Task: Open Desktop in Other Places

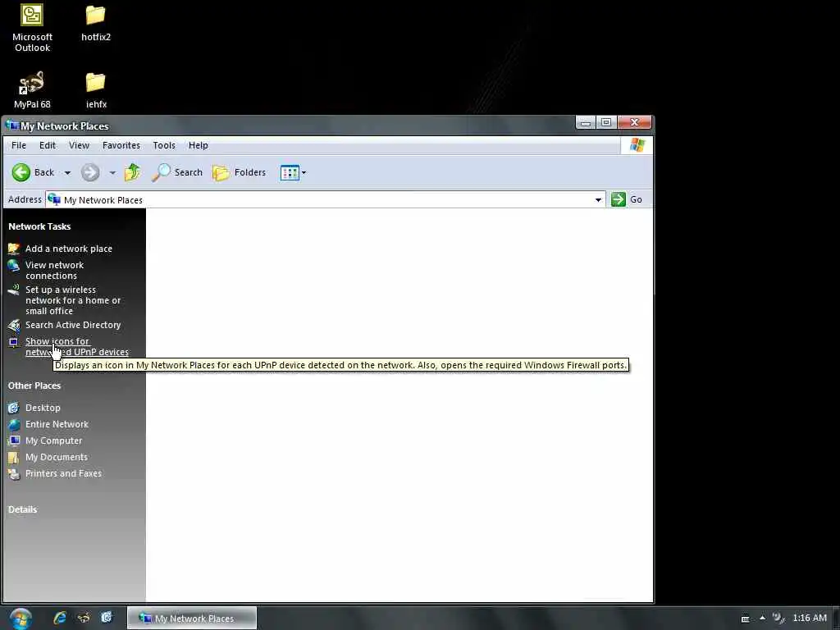Action: tap(43, 408)
